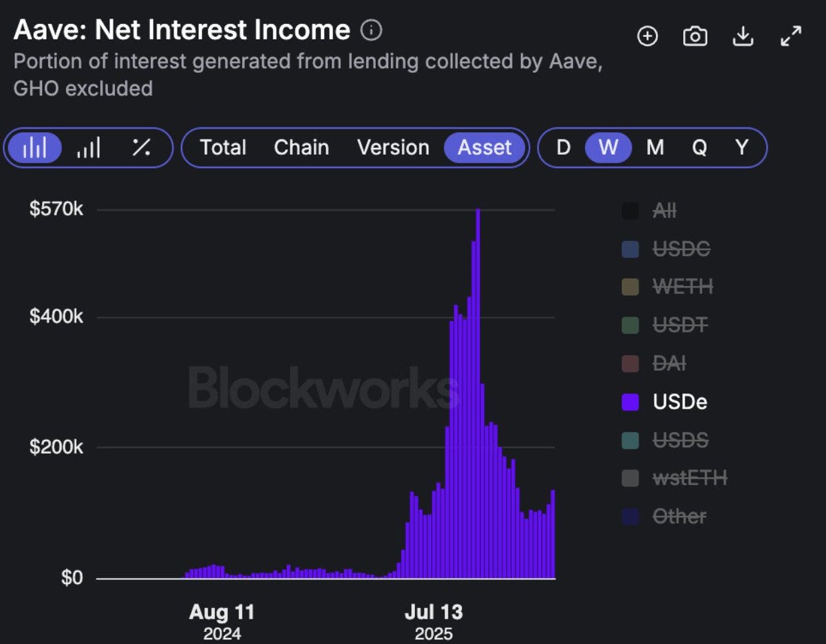826x644 pixels.
Task: Switch to the Total tab
Action: coord(223,147)
